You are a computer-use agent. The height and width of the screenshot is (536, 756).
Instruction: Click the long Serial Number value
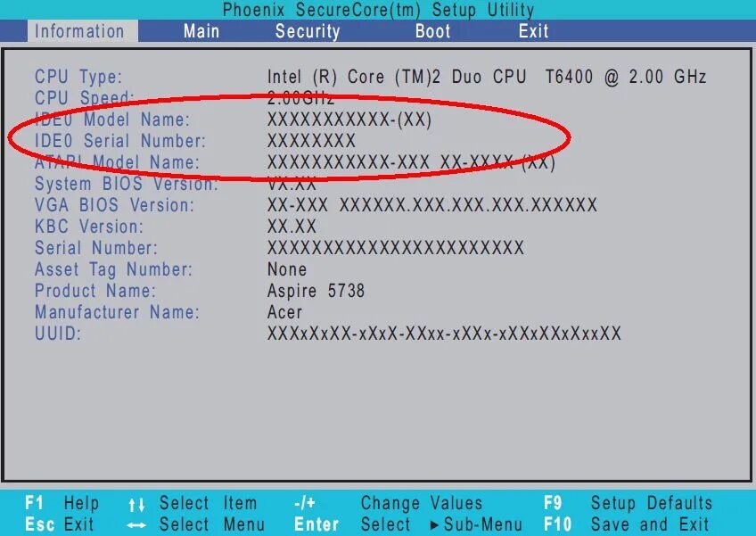[x=395, y=248]
